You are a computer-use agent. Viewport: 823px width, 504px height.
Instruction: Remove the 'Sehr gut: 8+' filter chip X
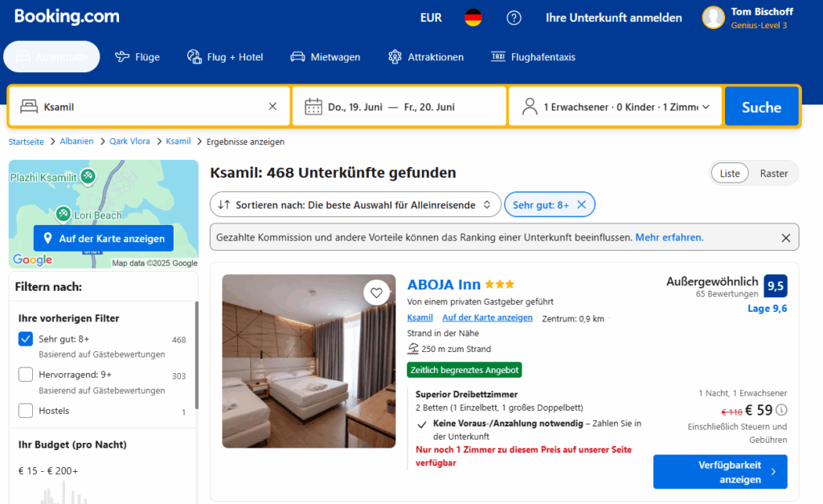pos(582,205)
